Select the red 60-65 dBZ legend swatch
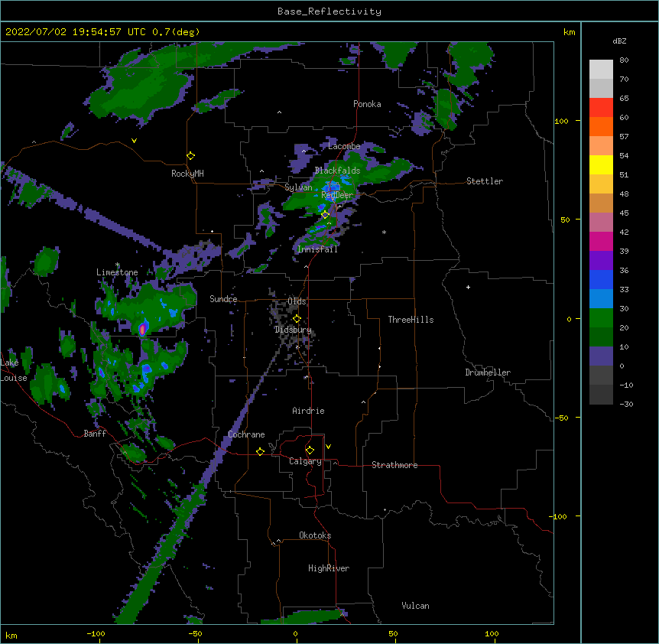This screenshot has height=644, width=659. coord(601,108)
